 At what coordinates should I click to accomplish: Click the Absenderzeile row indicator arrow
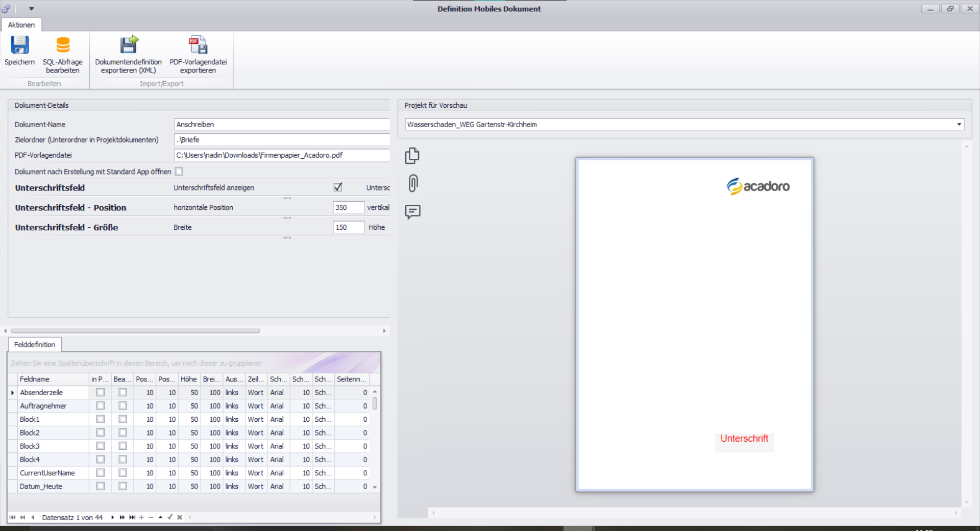pyautogui.click(x=13, y=393)
